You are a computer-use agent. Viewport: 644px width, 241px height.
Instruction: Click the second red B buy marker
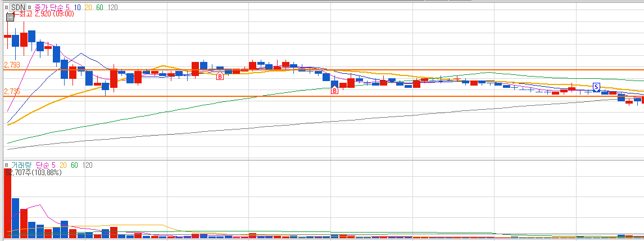(x=335, y=91)
